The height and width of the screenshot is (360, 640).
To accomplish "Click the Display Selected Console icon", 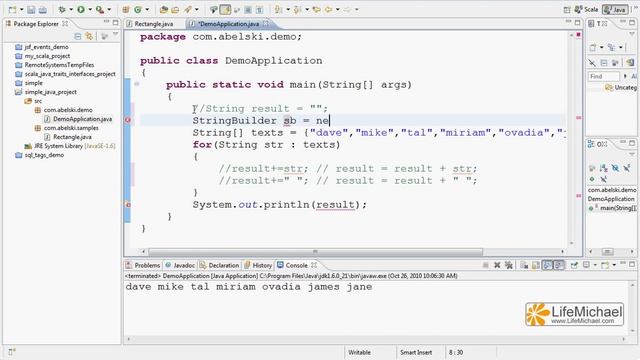I will 587,265.
